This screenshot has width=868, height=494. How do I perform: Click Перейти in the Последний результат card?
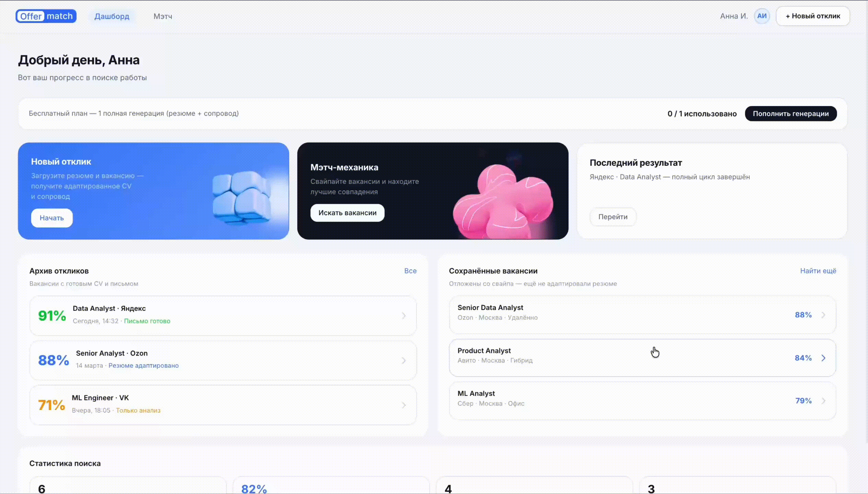[x=613, y=217]
